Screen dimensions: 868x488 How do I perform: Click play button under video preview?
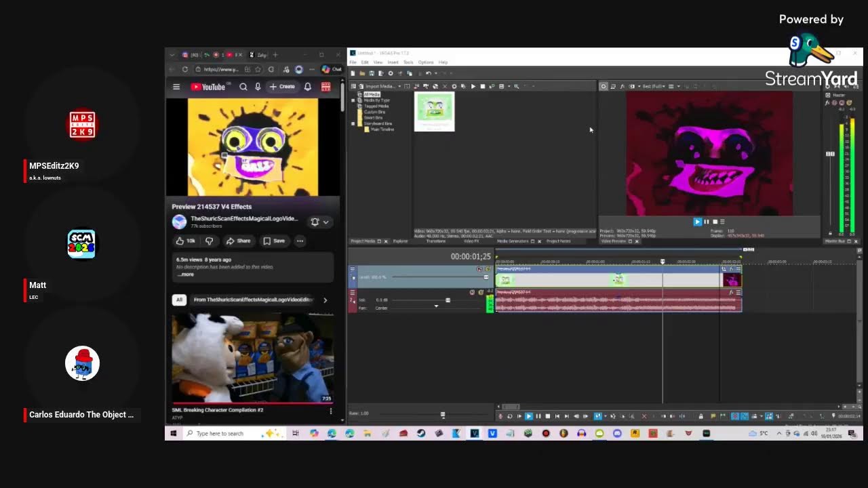coord(697,222)
